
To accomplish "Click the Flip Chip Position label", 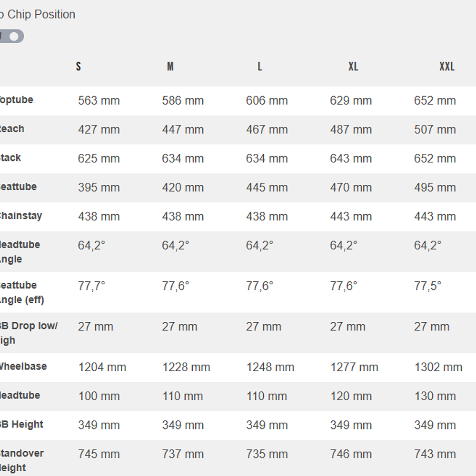I will 38,14.
